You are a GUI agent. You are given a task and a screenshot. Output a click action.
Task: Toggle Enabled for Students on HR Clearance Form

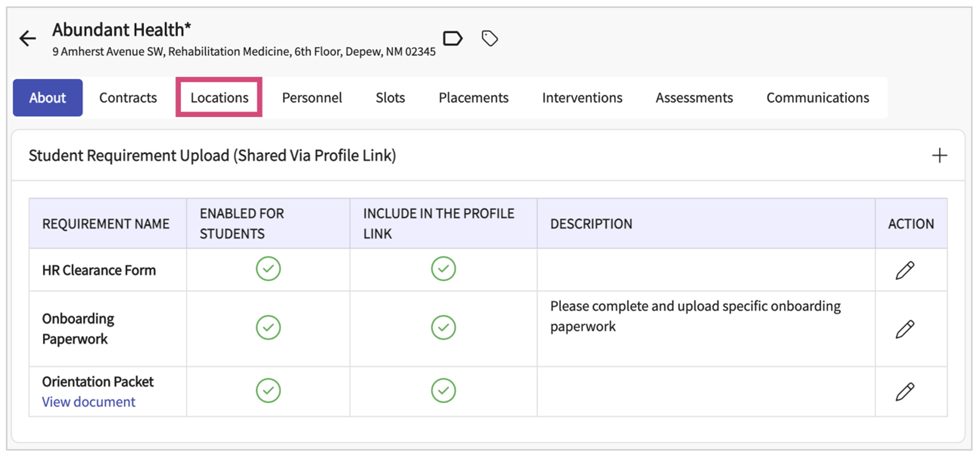(268, 269)
